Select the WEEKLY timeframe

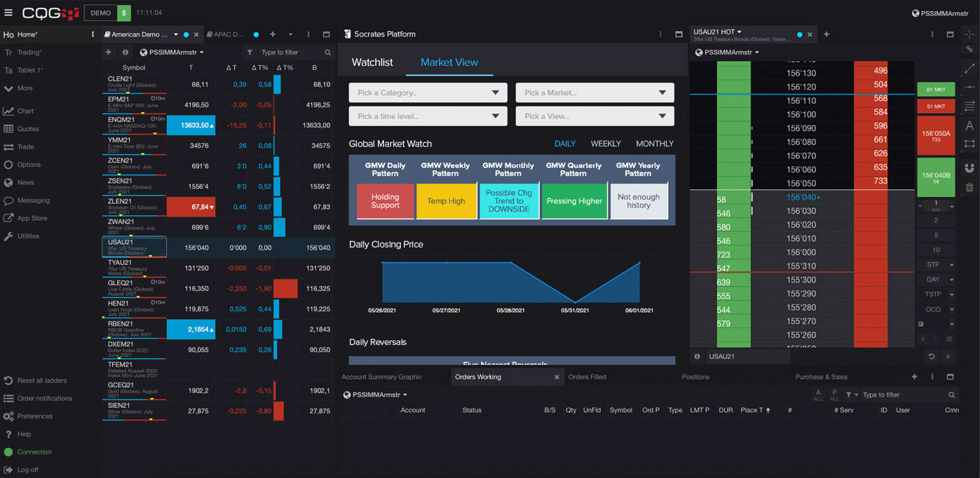click(x=606, y=144)
